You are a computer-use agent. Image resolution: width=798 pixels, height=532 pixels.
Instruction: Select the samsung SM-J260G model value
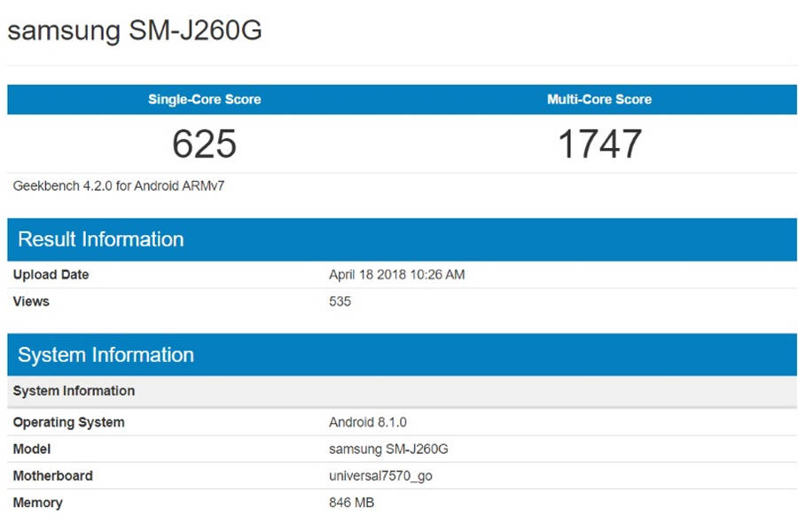point(387,449)
